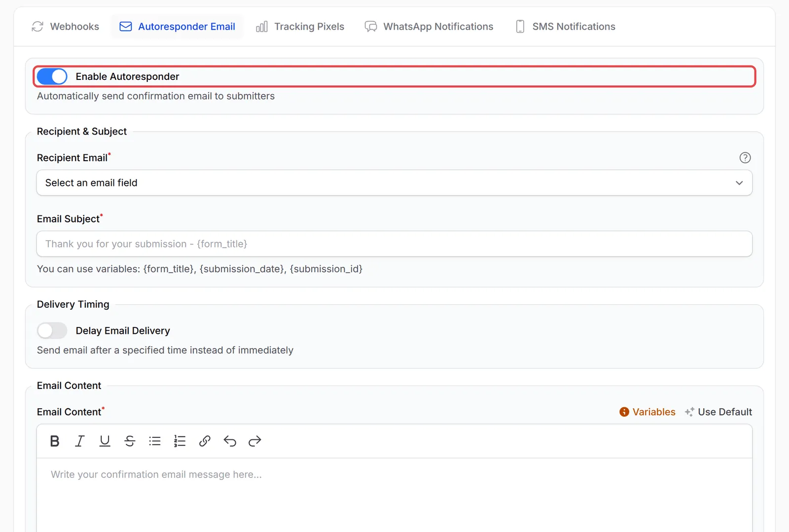Redo last edit in editor
Image resolution: width=789 pixels, height=532 pixels.
click(x=254, y=441)
